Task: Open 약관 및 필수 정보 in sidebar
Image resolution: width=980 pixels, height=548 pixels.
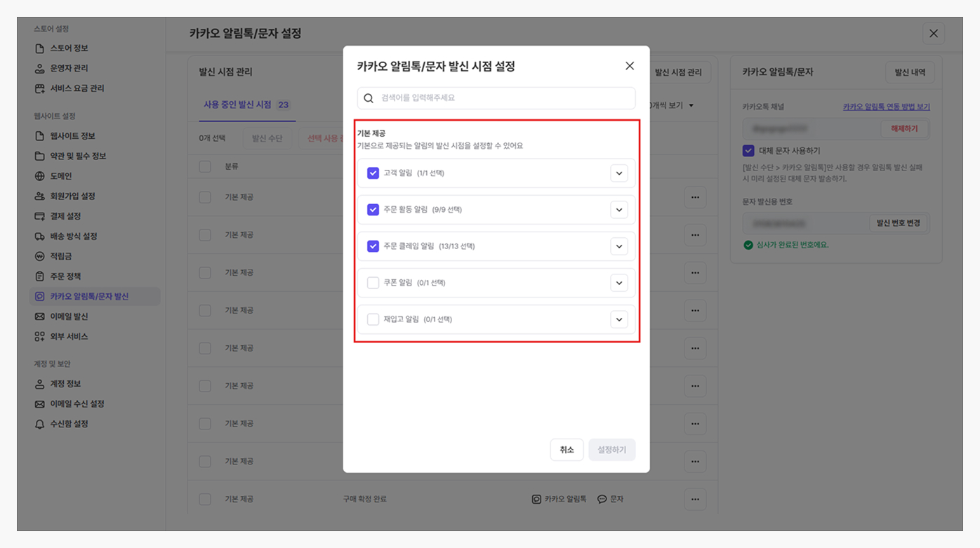Action: (78, 156)
